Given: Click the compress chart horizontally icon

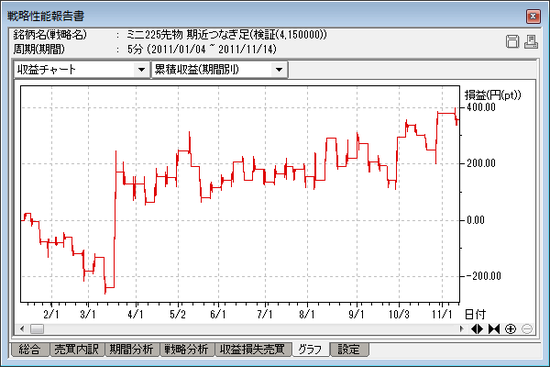Looking at the screenshot, I should [494, 329].
